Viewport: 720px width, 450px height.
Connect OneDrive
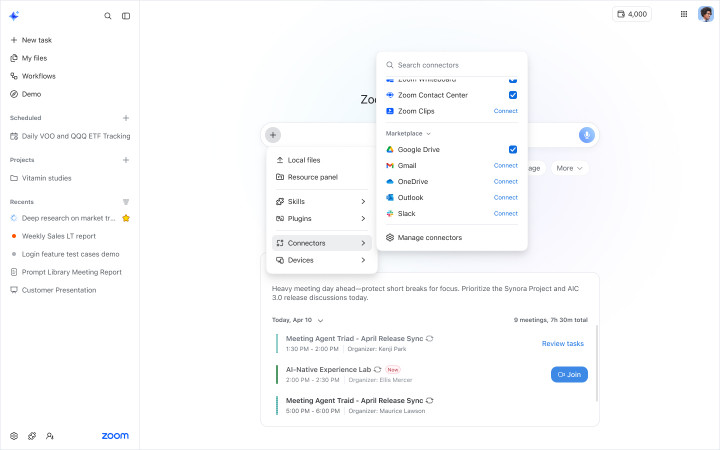(506, 181)
